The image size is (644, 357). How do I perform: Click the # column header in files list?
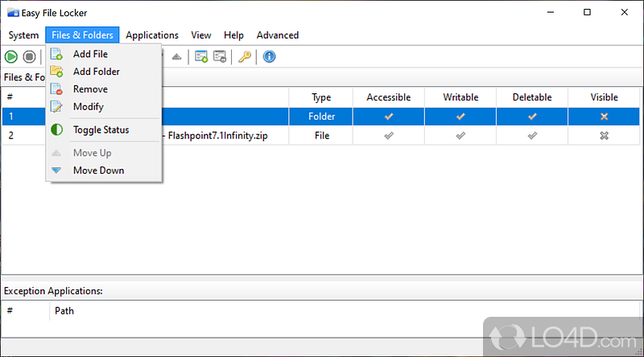[x=10, y=97]
